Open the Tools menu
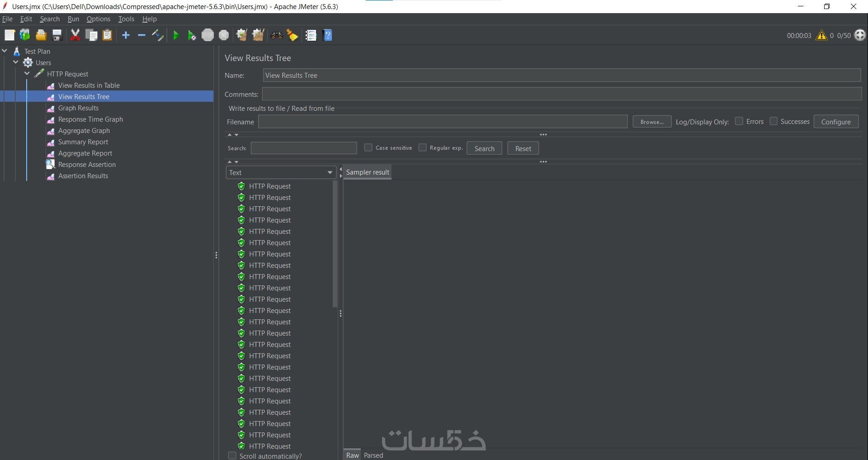868x460 pixels. point(126,19)
